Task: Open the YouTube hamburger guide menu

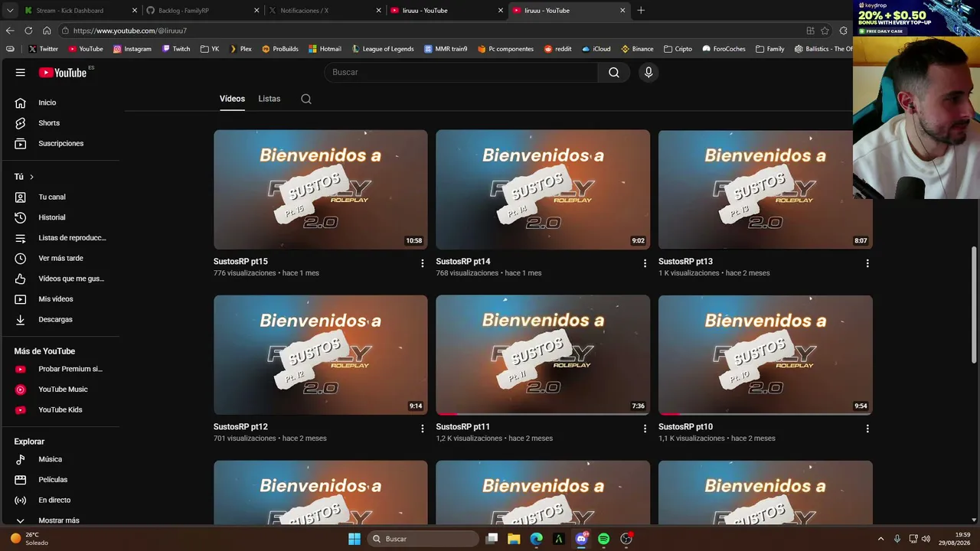Action: point(21,72)
